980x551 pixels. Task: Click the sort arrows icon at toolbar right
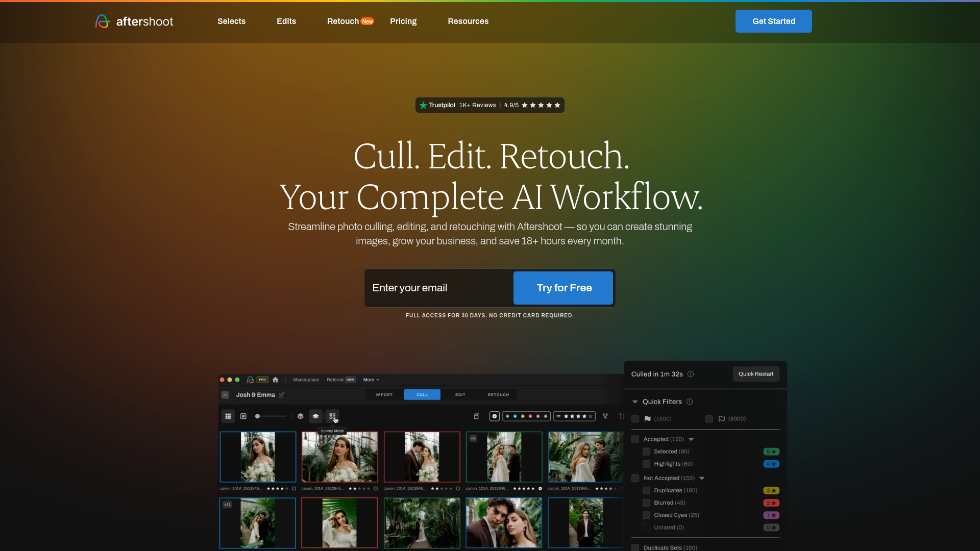tap(621, 416)
